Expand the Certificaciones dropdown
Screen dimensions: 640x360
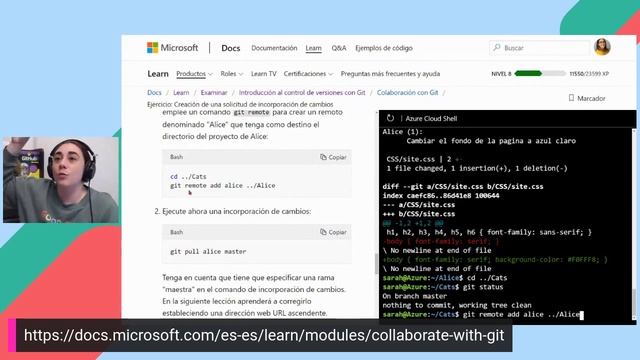tap(308, 74)
